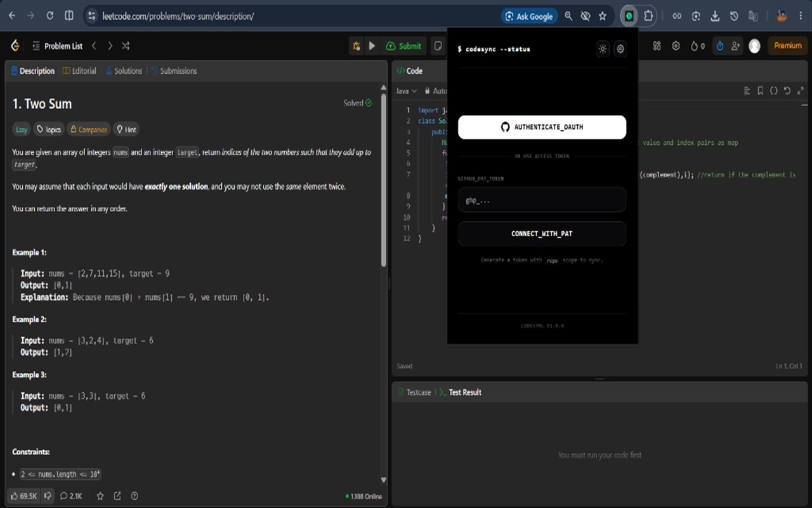This screenshot has height=508, width=812.
Task: Go to the previous problem arrow
Action: (94, 46)
